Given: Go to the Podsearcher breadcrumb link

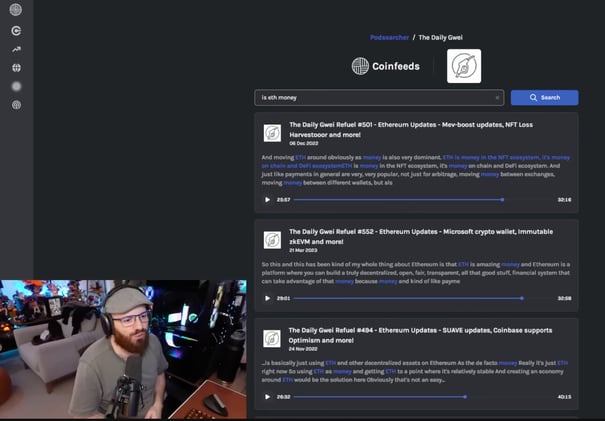Looking at the screenshot, I should point(389,37).
